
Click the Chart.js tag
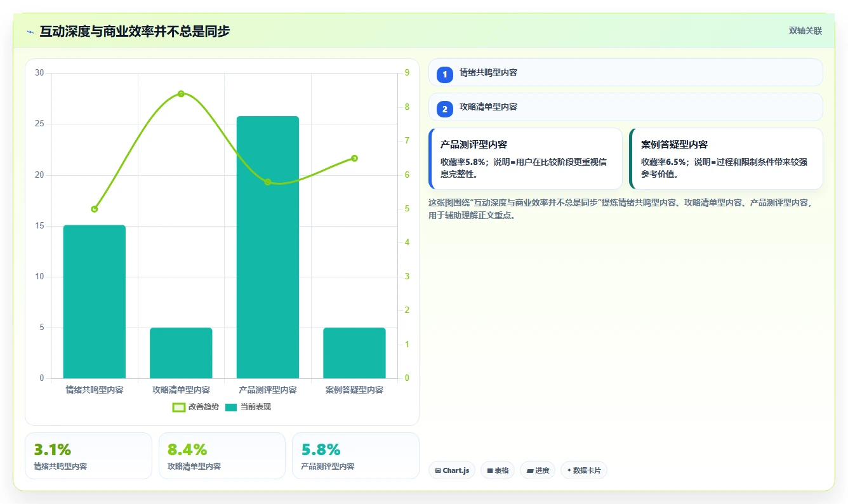(x=452, y=470)
